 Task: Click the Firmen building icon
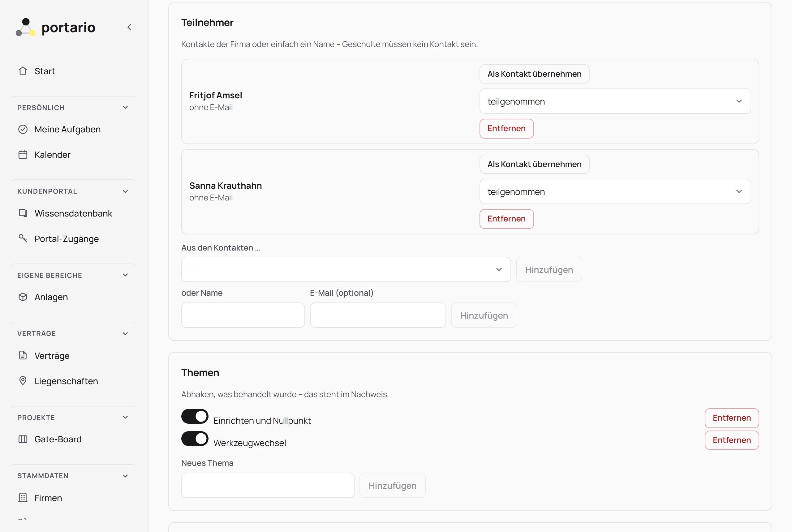[x=23, y=498]
